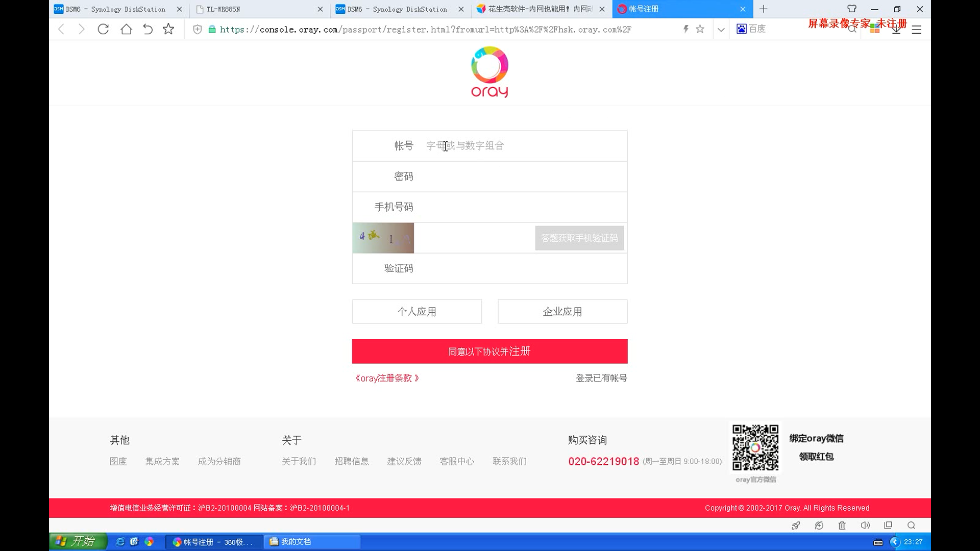The width and height of the screenshot is (980, 551).
Task: Open the browser hamburger menu
Action: 917,30
